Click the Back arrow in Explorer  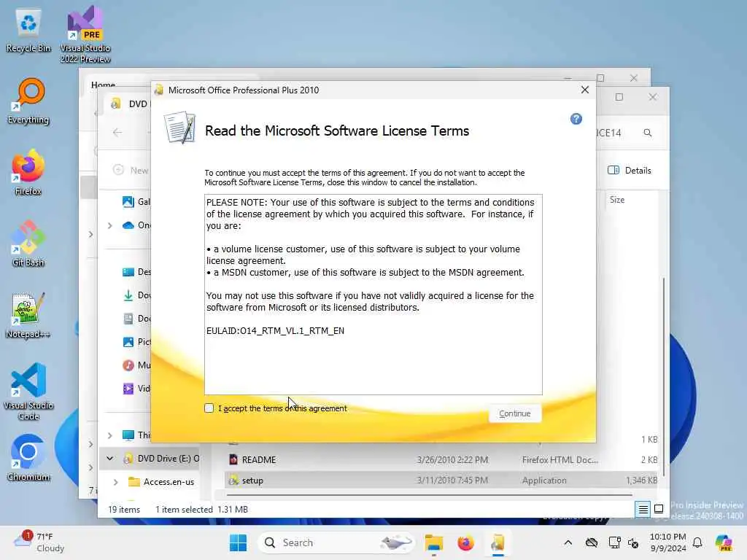coord(117,133)
